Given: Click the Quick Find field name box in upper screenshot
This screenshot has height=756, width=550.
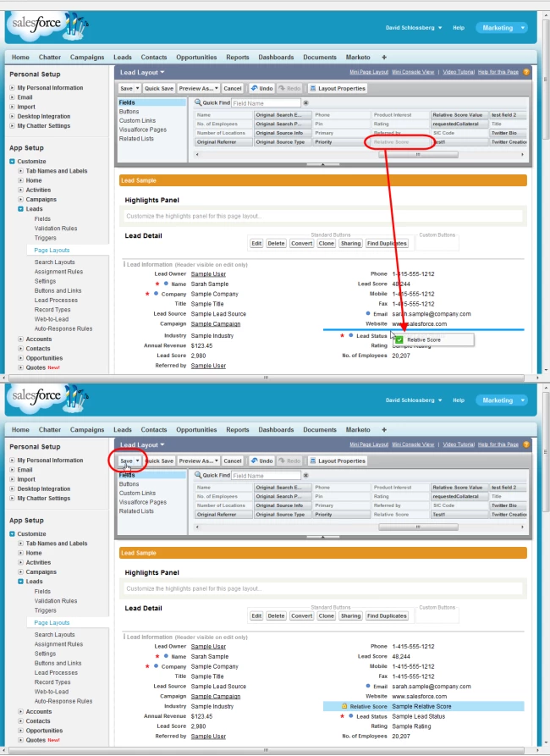Looking at the screenshot, I should pos(266,103).
